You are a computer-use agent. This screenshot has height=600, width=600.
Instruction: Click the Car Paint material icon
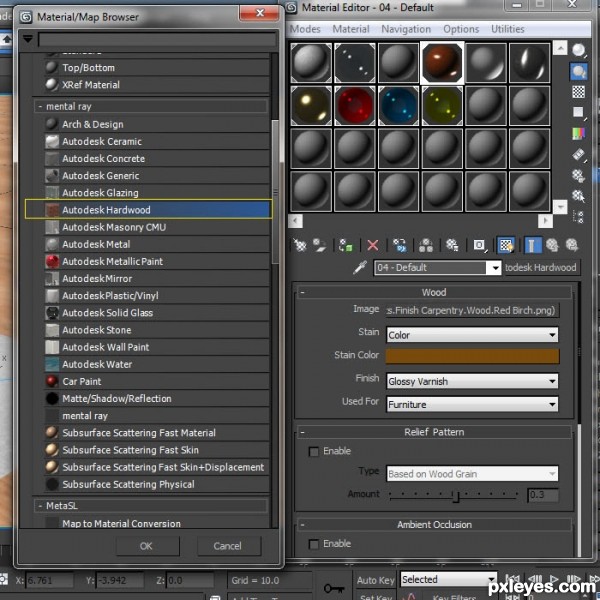[52, 382]
